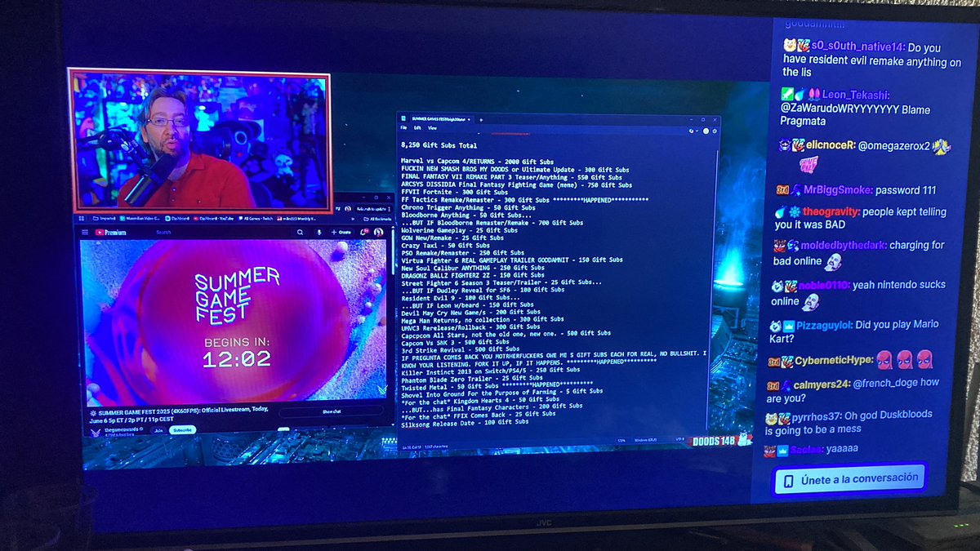980x551 pixels.
Task: Open the All Bookmarks folder
Action: coord(377,219)
